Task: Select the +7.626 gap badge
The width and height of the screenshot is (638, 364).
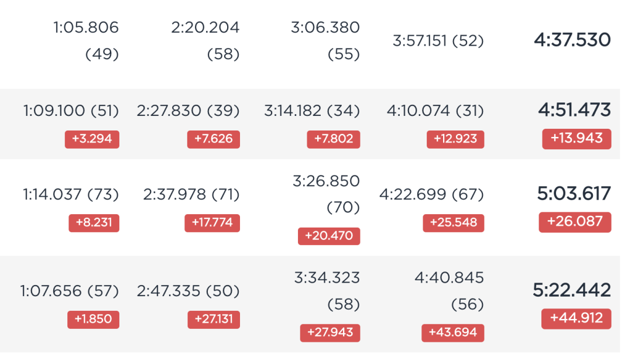Action: [214, 139]
